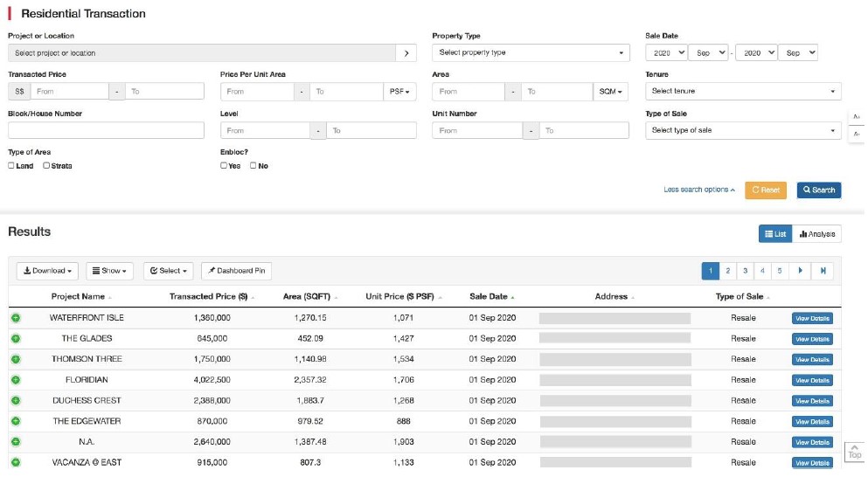The image size is (868, 477).
Task: Open sale date end month dropdown
Action: (x=798, y=52)
